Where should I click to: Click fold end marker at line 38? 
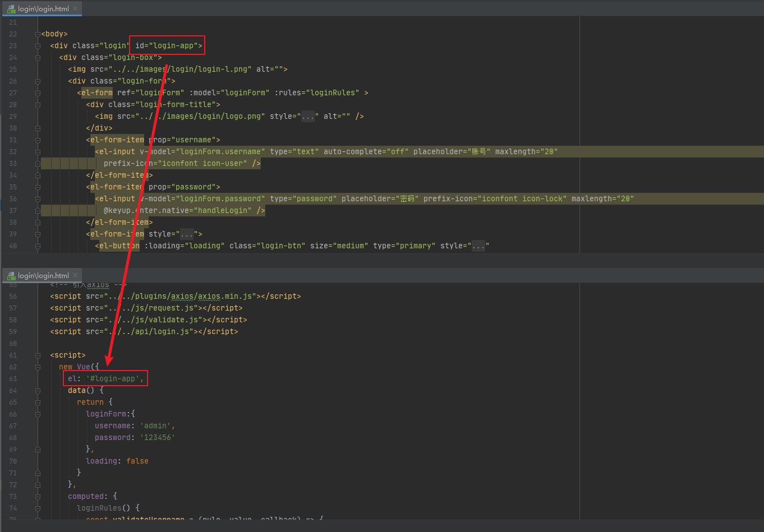click(38, 223)
